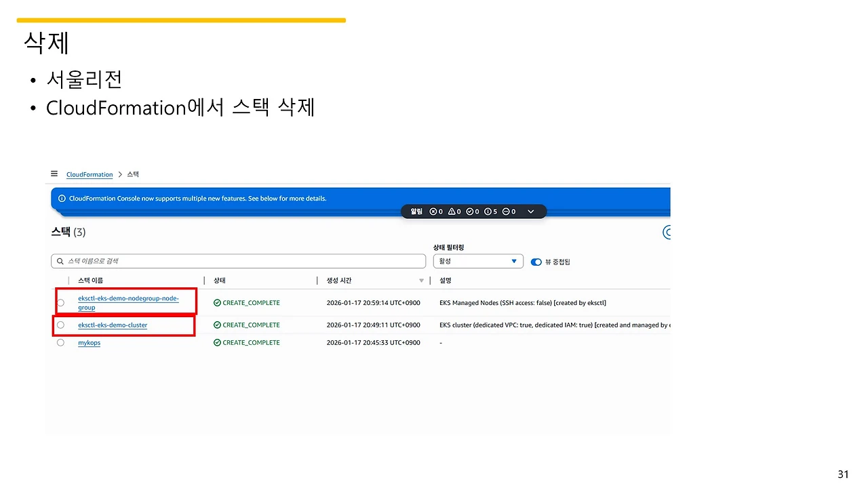The height and width of the screenshot is (488, 868).
Task: Click the stack name search field
Action: click(237, 261)
